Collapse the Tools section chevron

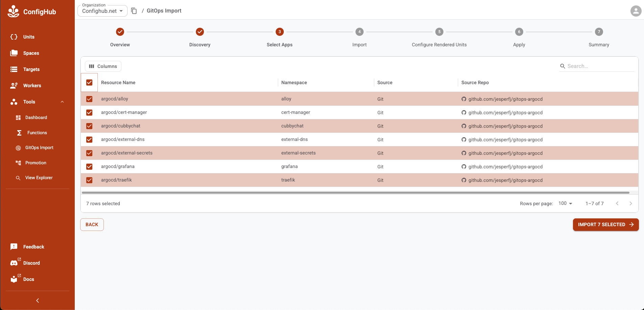(x=62, y=102)
